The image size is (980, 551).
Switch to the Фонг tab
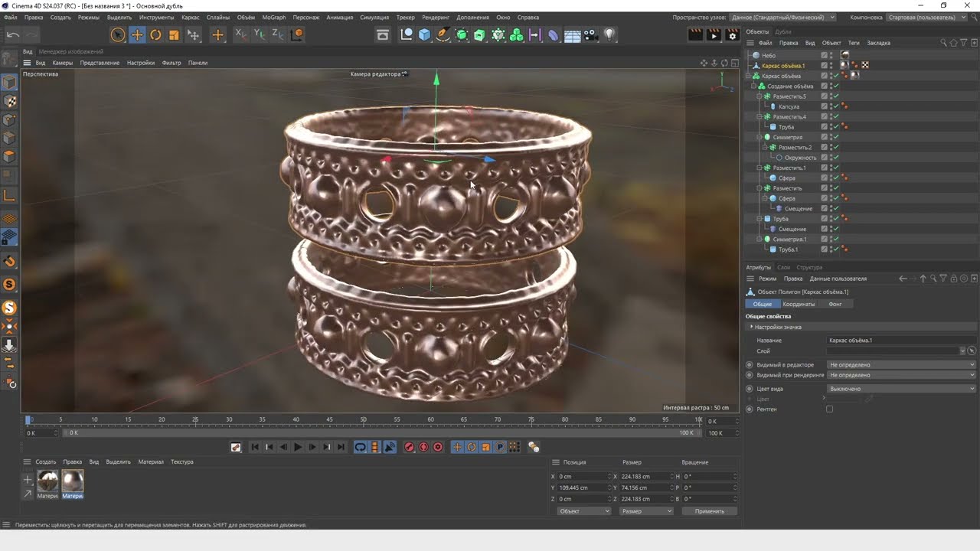point(835,304)
